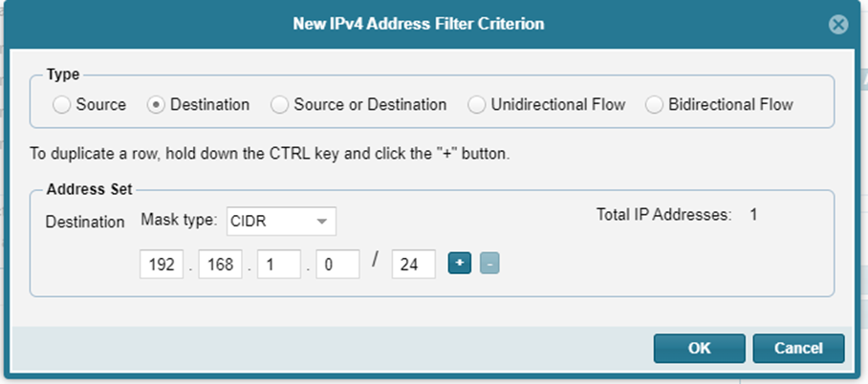Screen dimensions: 868x384
Task: Click the plus icon to add row
Action: [x=459, y=264]
